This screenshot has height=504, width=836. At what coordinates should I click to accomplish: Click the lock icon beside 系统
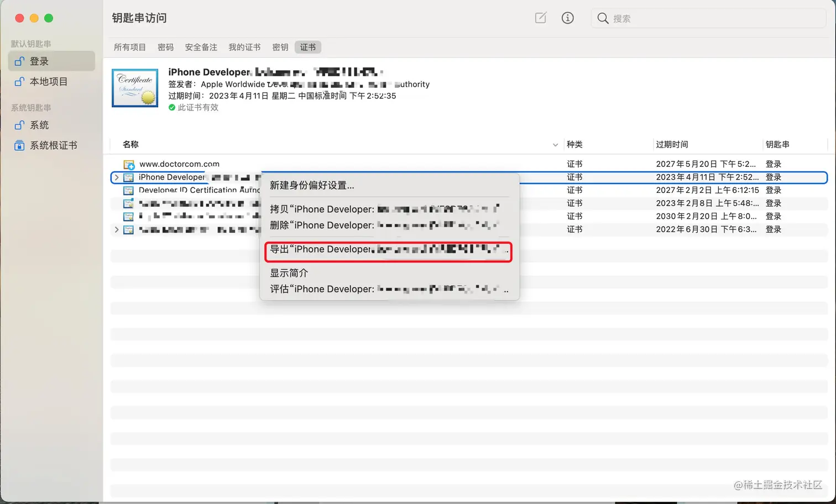pos(19,125)
